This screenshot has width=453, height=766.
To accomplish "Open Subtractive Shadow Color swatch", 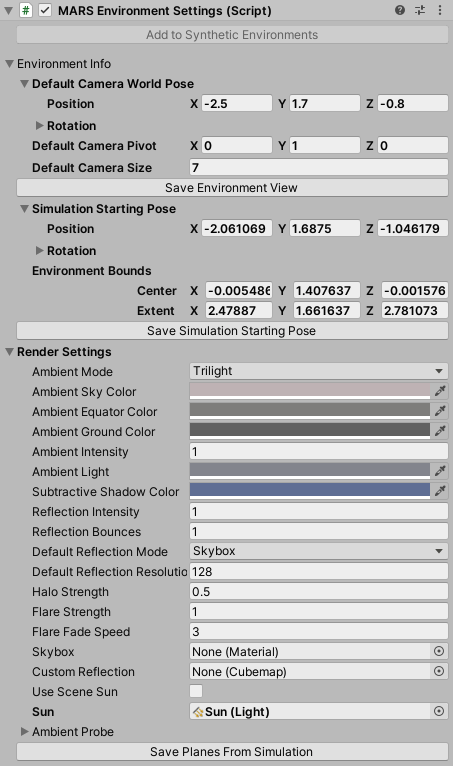I will pyautogui.click(x=310, y=491).
